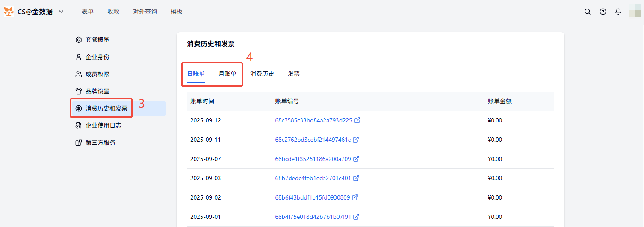Click the 金数据 logo icon

pyautogui.click(x=9, y=12)
